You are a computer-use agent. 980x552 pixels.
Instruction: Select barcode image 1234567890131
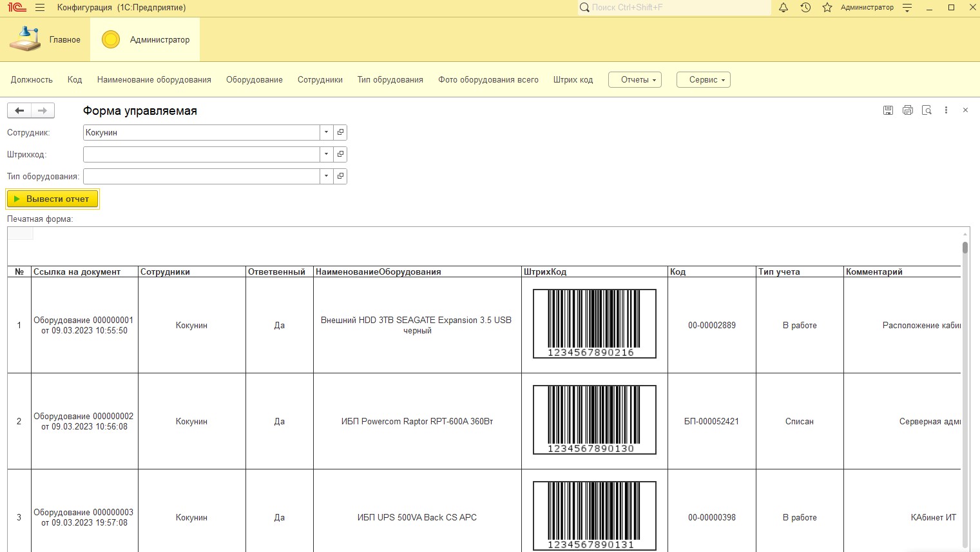[x=594, y=516]
